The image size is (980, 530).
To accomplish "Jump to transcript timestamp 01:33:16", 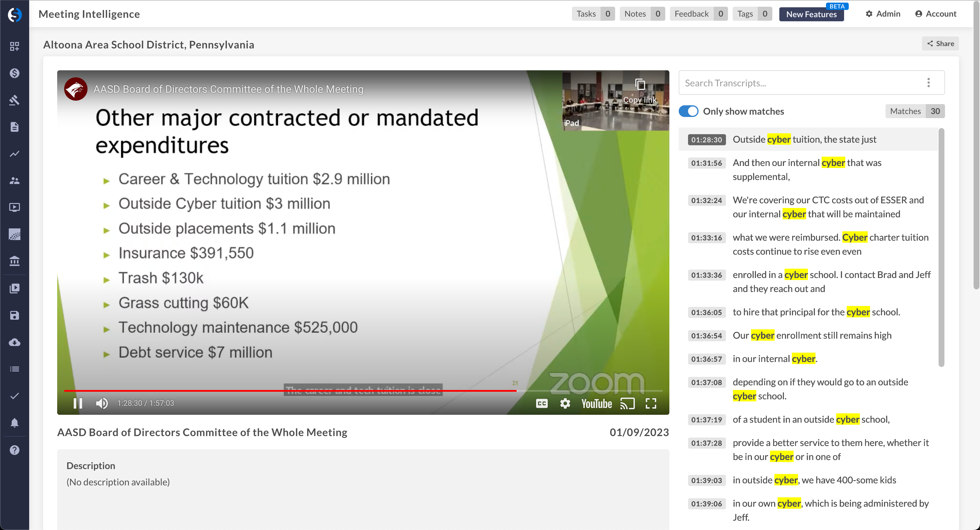I will 706,237.
